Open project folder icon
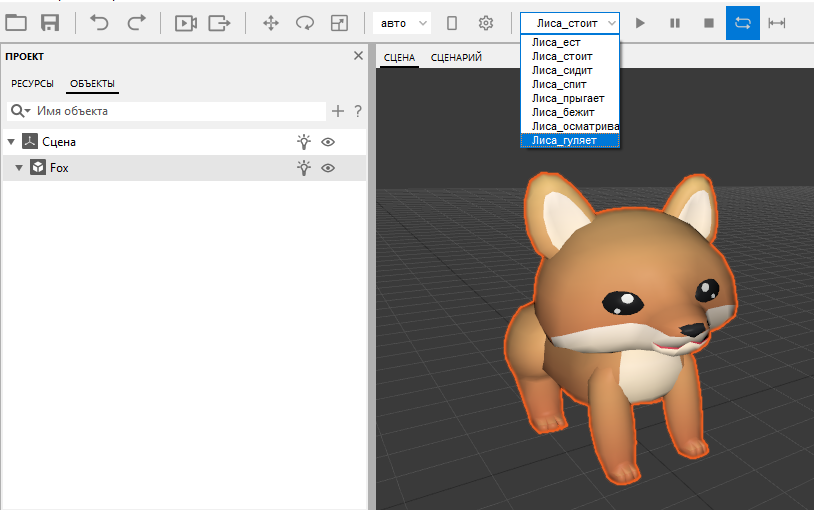814x510 pixels. (16, 22)
